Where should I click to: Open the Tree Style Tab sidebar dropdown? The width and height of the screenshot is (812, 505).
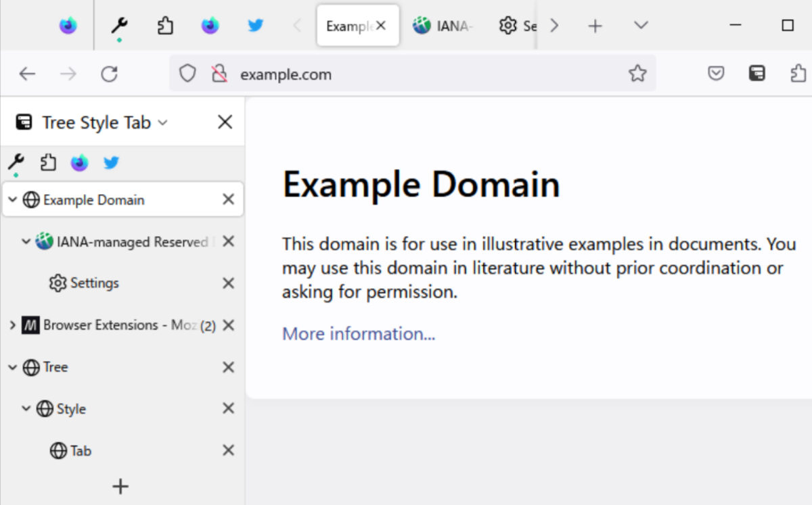162,122
